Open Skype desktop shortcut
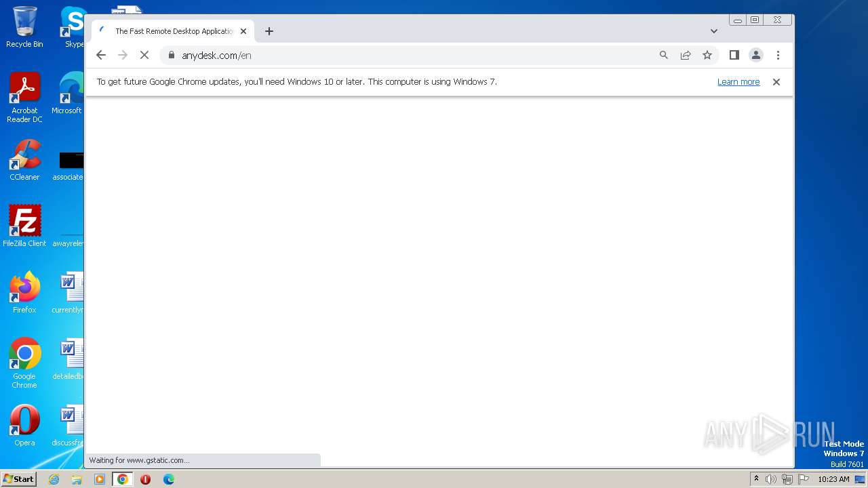Image resolution: width=868 pixels, height=488 pixels. 73,27
